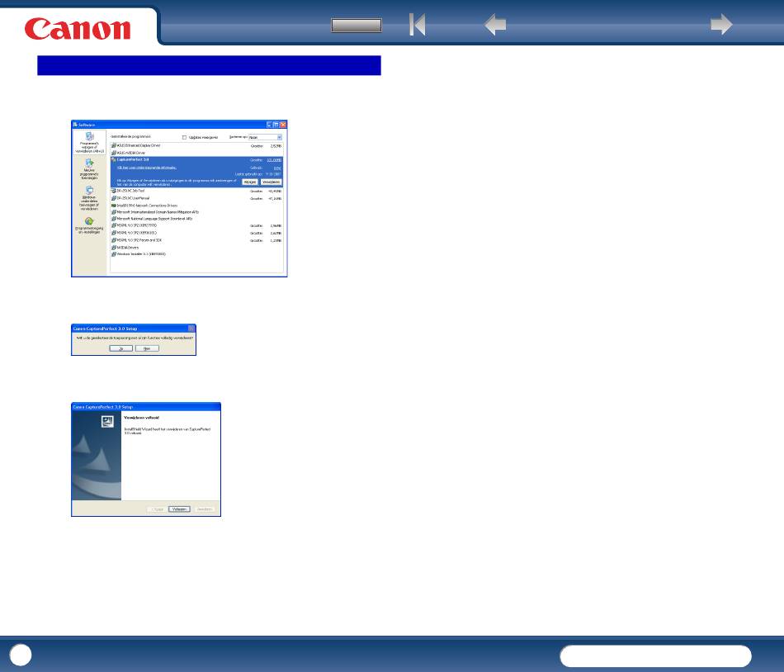The width and height of the screenshot is (784, 672).
Task: Click the right-pointing next page arrow
Action: click(721, 25)
